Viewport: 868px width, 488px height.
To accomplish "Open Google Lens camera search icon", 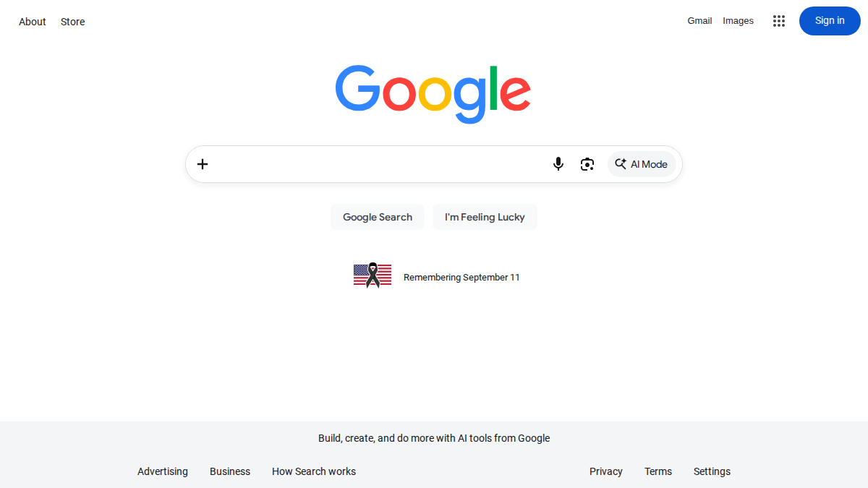I will point(587,164).
